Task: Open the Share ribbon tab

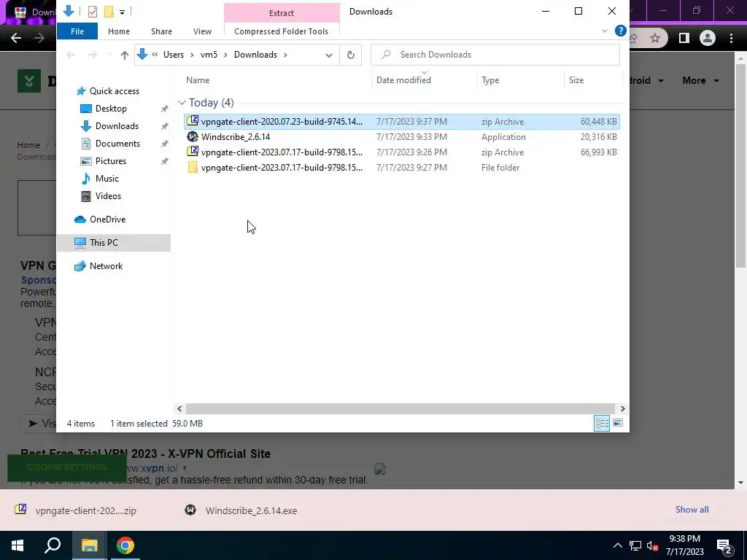Action: pyautogui.click(x=161, y=31)
